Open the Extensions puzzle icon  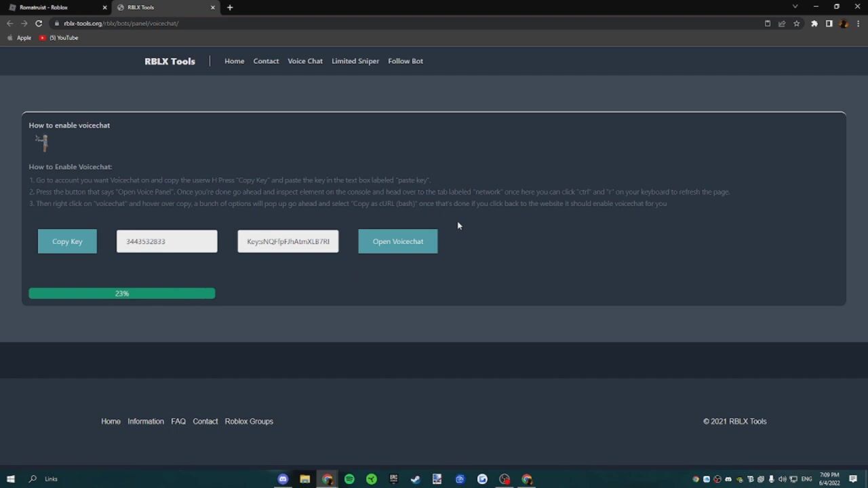pyautogui.click(x=814, y=23)
